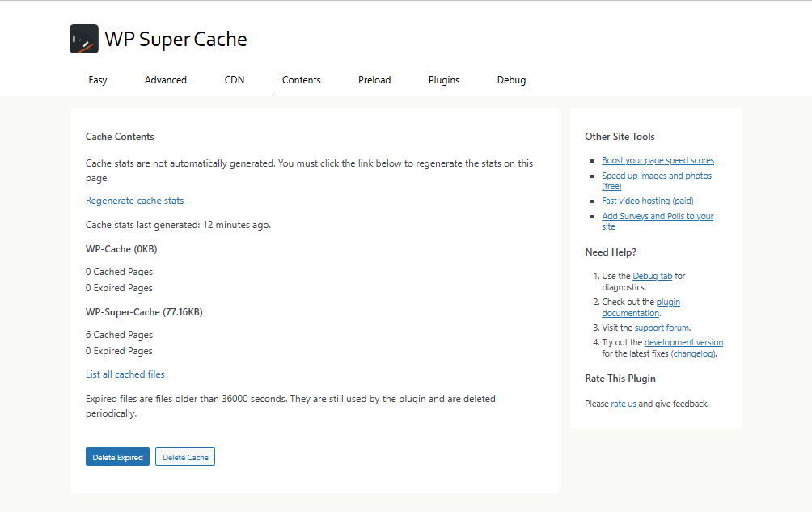The image size is (812, 512).
Task: Open the Fast video hosting (paid) link
Action: point(647,201)
